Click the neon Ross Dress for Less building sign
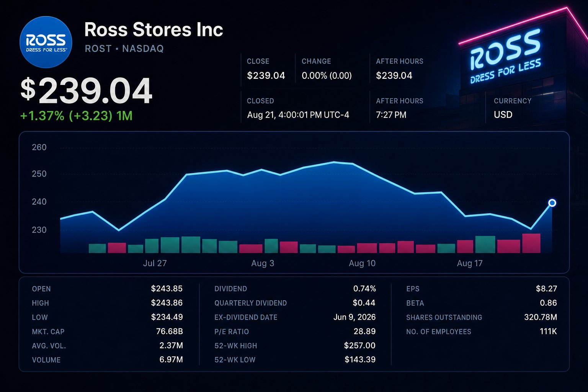This screenshot has height=392, width=588. pos(505,57)
